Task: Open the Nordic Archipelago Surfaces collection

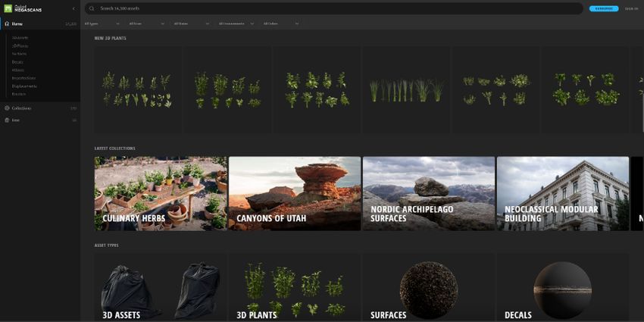Action: (x=429, y=193)
